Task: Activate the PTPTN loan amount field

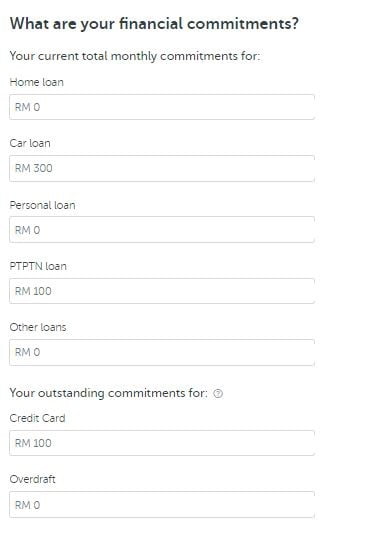Action: [x=162, y=291]
